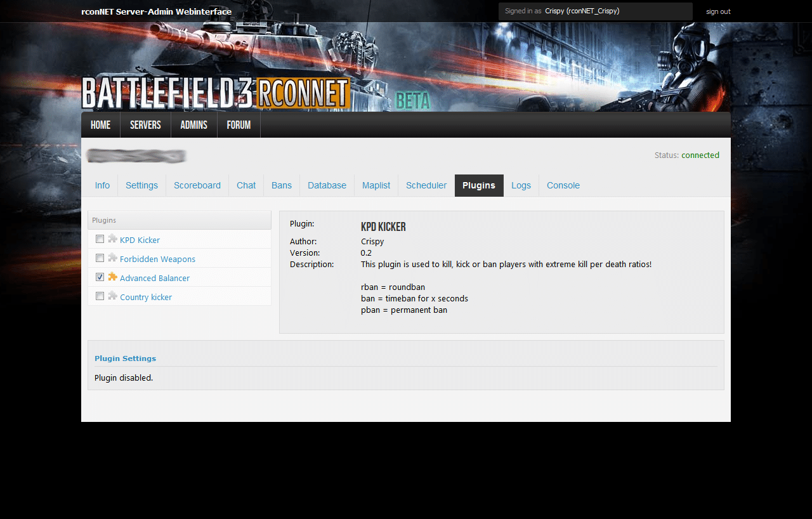This screenshot has width=812, height=519.
Task: Click the sign out link
Action: coord(718,11)
